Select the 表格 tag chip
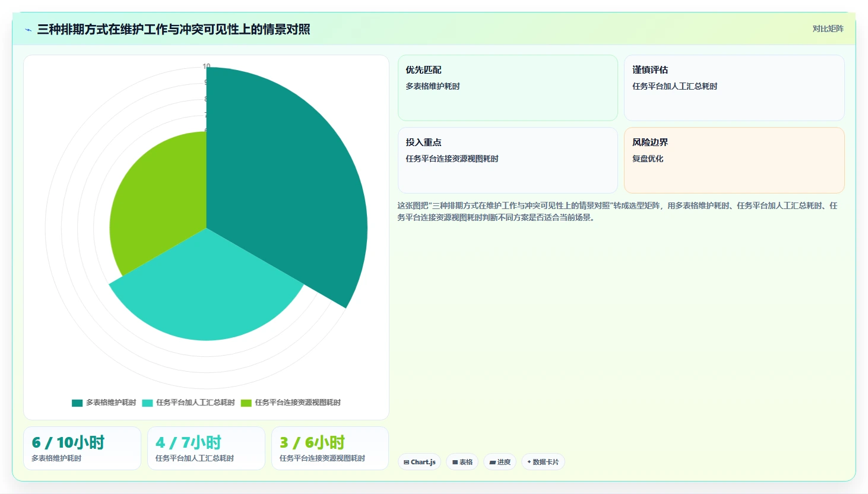This screenshot has width=868, height=494. (462, 462)
